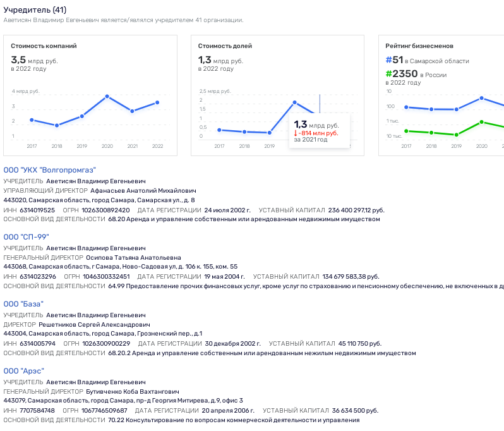504x431 pixels.
Task: Open the ООО "База" company link
Action: coord(23,304)
